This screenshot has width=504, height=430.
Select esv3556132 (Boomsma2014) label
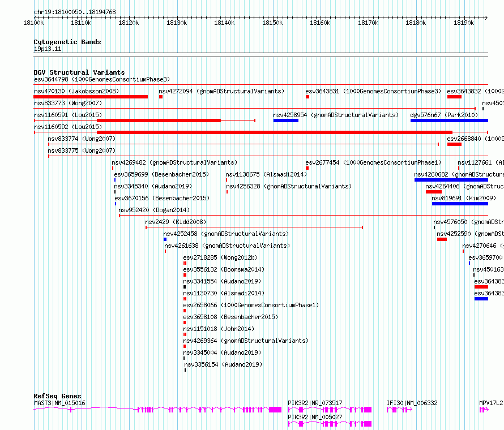point(224,269)
